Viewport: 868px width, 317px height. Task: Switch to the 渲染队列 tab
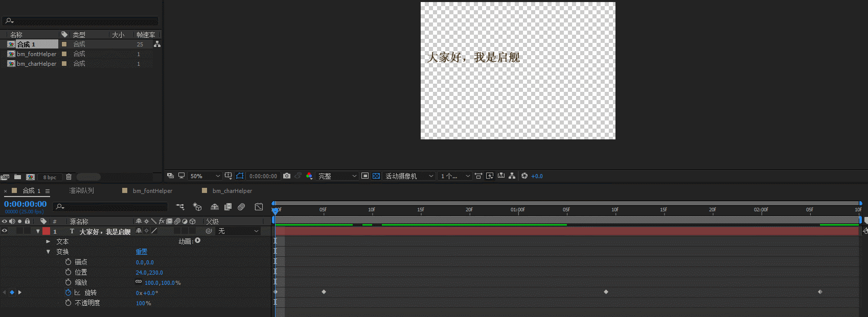(x=82, y=190)
